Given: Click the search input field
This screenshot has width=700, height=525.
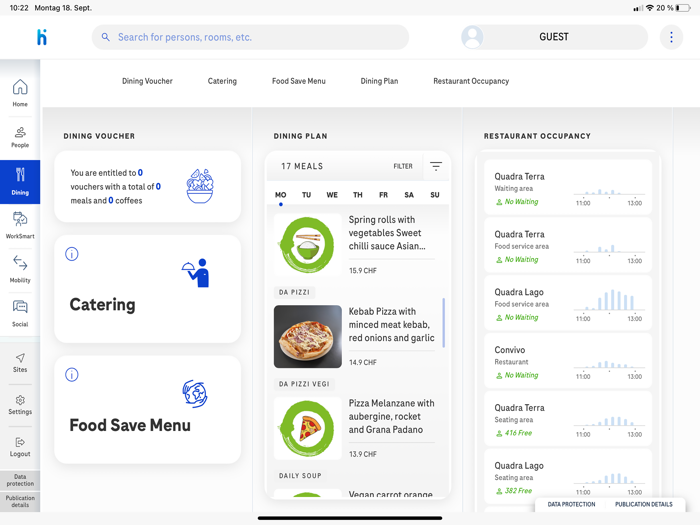Looking at the screenshot, I should tap(250, 37).
